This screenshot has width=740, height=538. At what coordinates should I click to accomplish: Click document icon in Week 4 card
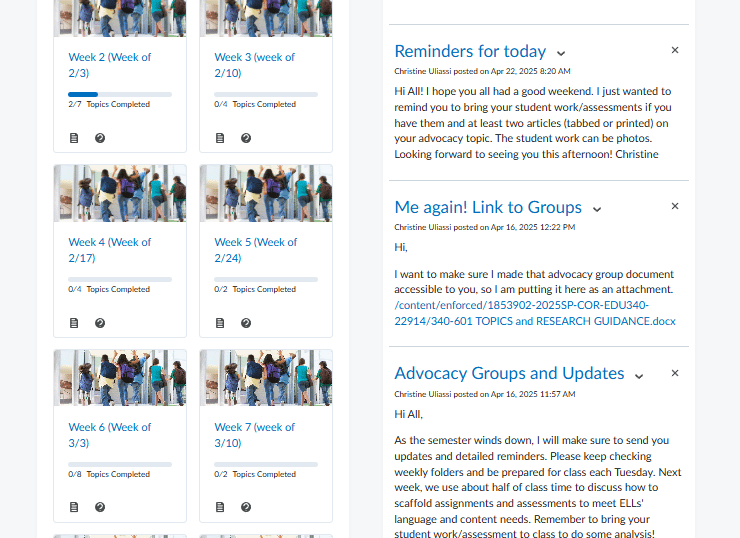point(74,323)
